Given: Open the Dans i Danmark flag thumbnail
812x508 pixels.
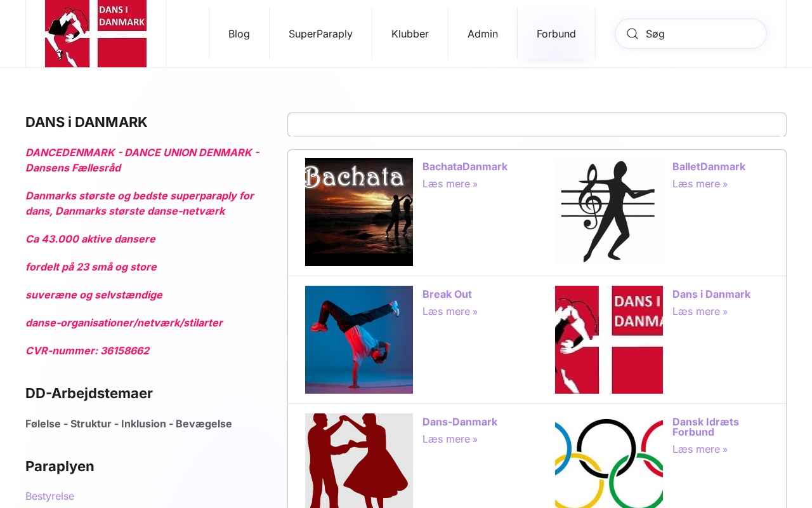Looking at the screenshot, I should coord(609,340).
